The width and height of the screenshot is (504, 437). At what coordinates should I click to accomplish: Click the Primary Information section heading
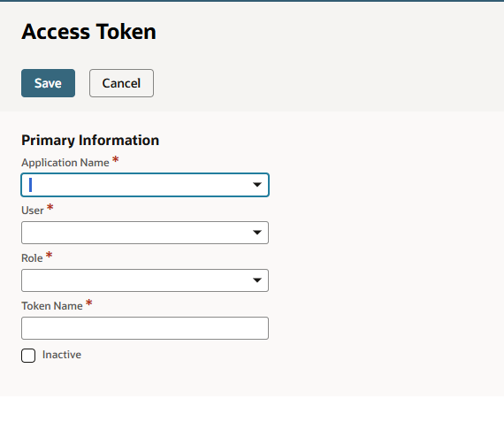click(x=90, y=140)
